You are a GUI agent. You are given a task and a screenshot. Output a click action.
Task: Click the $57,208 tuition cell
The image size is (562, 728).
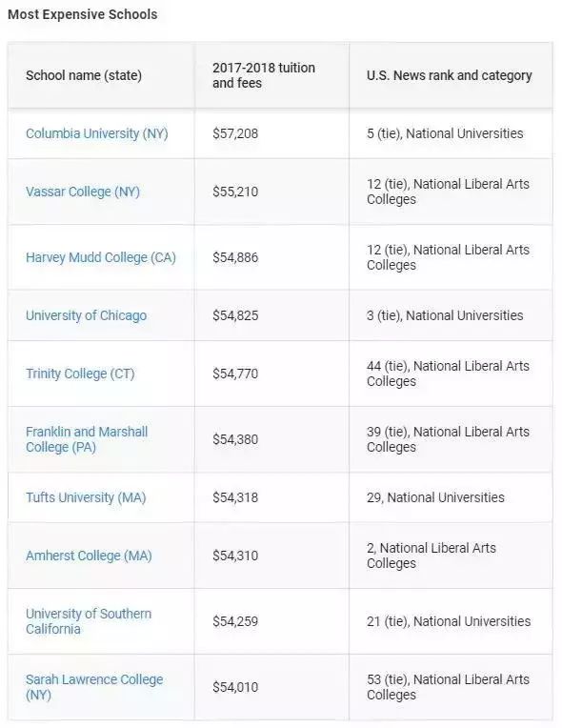tap(235, 133)
